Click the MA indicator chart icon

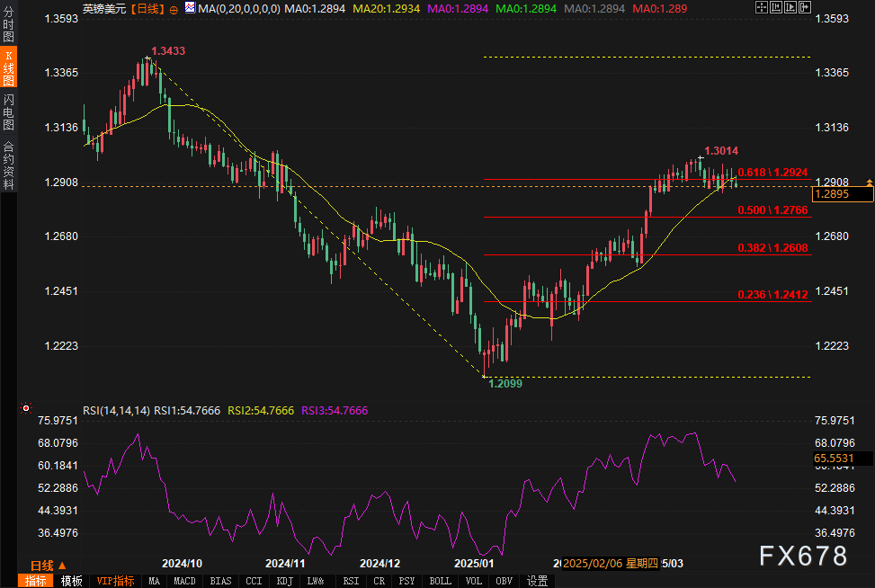188,8
